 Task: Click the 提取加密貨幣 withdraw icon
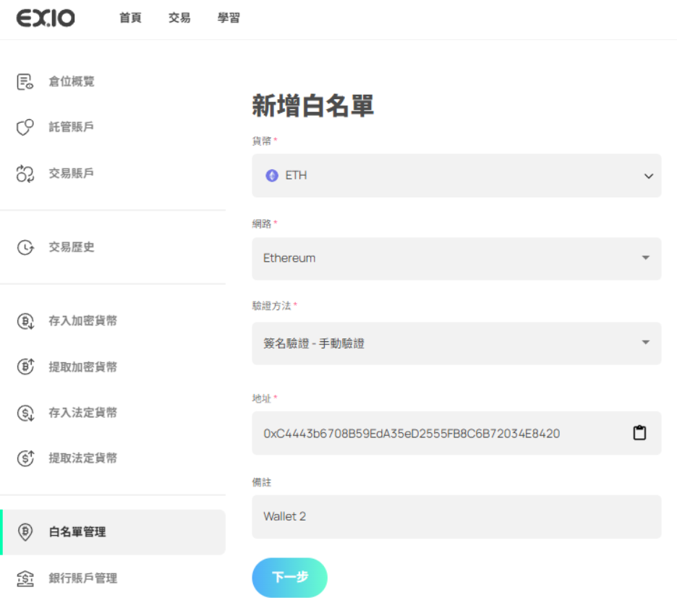point(25,367)
